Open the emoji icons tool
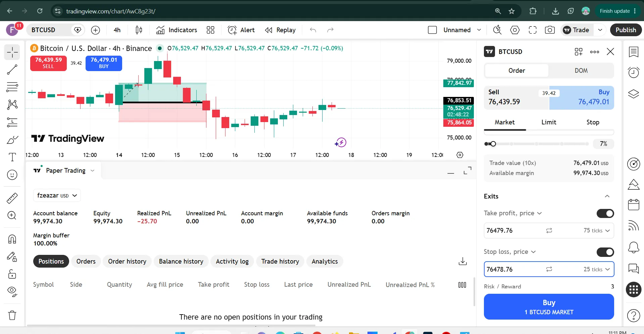Viewport: 644px width, 334px height. (x=12, y=175)
